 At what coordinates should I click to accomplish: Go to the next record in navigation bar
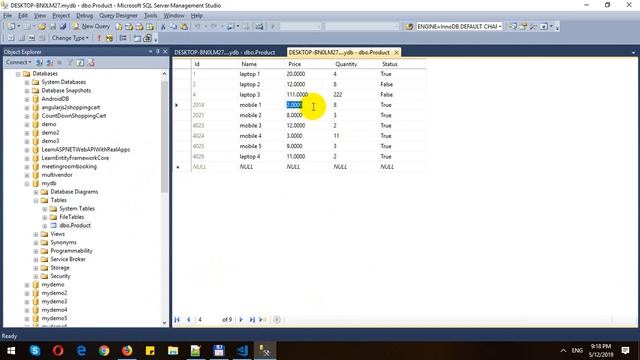241,320
